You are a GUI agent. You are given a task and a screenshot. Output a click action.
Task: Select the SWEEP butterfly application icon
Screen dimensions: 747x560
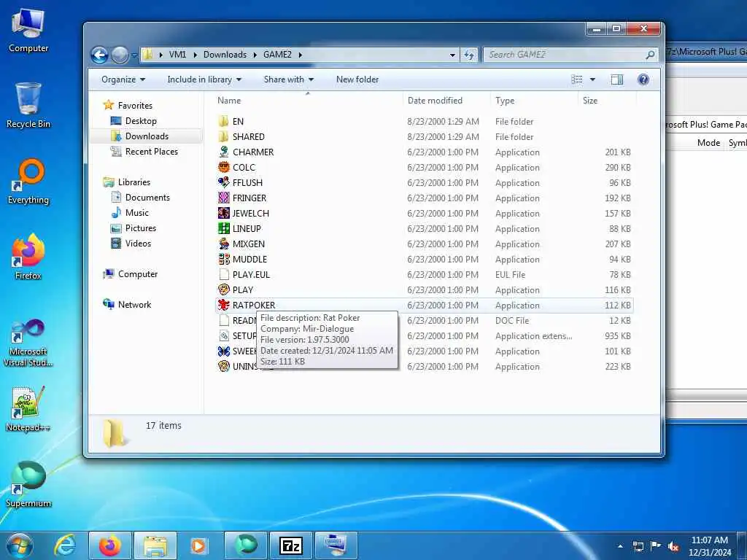(x=223, y=351)
